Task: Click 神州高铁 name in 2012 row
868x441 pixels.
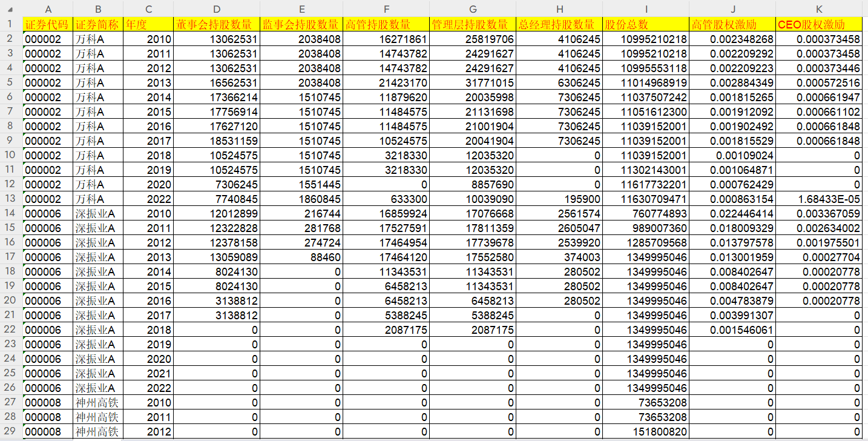Action: click(98, 431)
